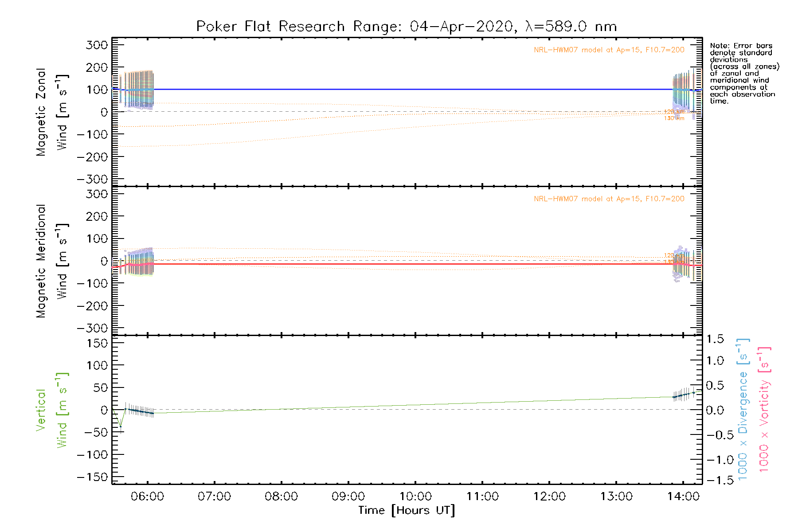Click the 150 tick on vertical wind axis
This screenshot has height=532, width=798.
97,343
